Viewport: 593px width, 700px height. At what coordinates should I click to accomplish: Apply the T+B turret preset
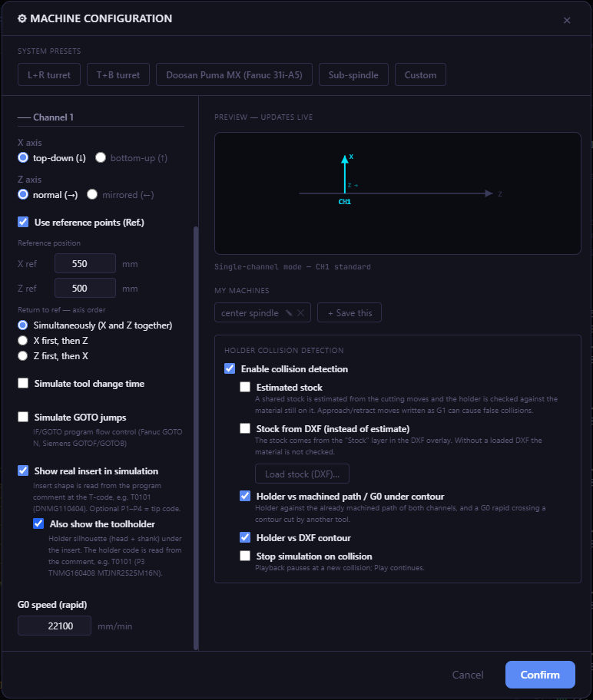(118, 74)
